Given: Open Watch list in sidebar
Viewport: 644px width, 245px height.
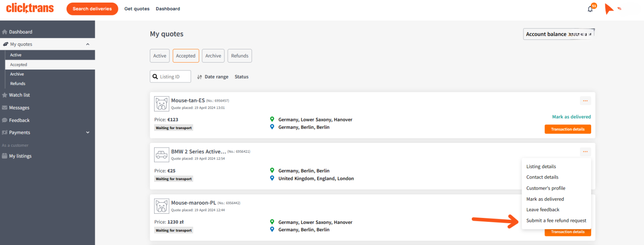Looking at the screenshot, I should coord(19,95).
